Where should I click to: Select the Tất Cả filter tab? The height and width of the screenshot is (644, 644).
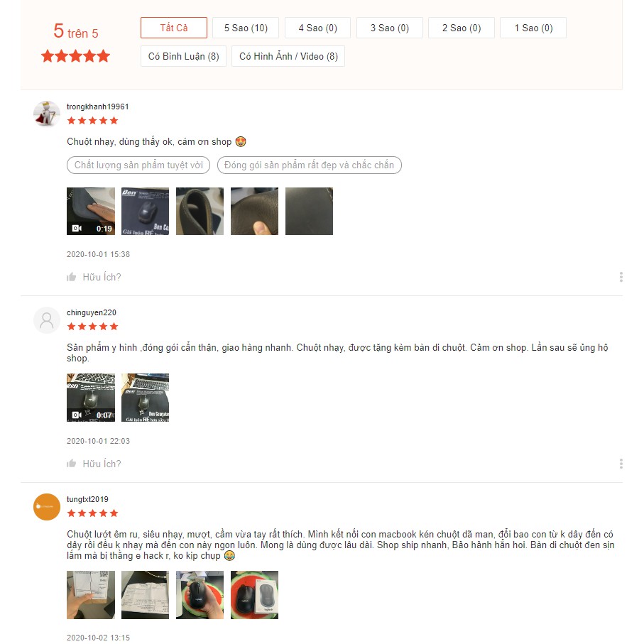click(174, 28)
